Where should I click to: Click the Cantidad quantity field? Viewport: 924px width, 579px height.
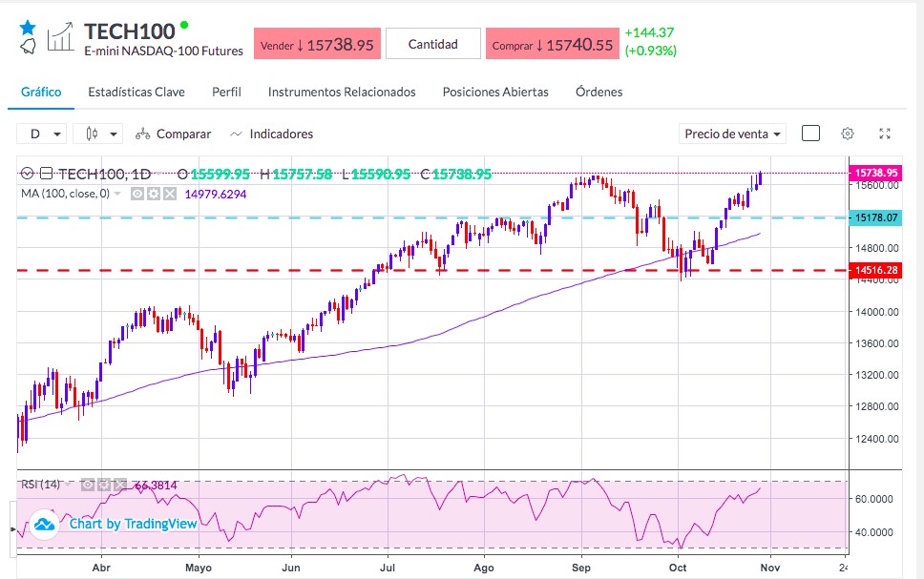433,44
